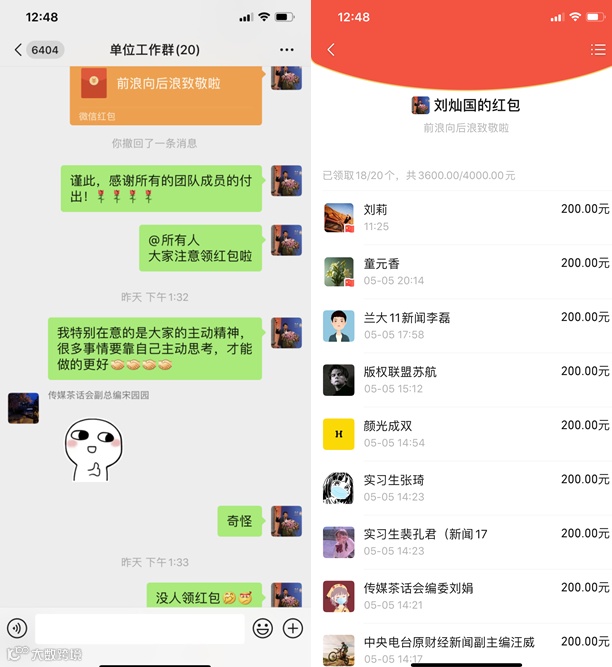This screenshot has height=667, width=612.
Task: Tap 刘灿国's avatar beside 奇怪 message
Action: click(x=287, y=521)
